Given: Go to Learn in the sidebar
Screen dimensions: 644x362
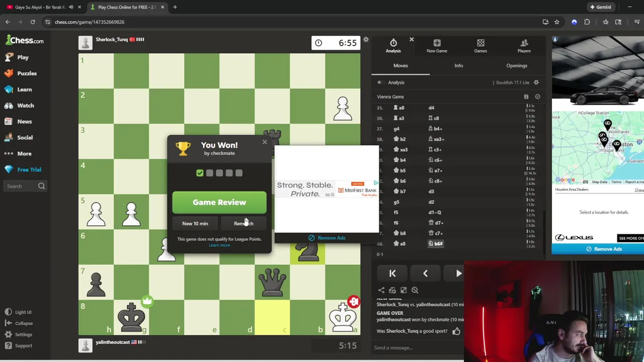Looking at the screenshot, I should pos(19,89).
